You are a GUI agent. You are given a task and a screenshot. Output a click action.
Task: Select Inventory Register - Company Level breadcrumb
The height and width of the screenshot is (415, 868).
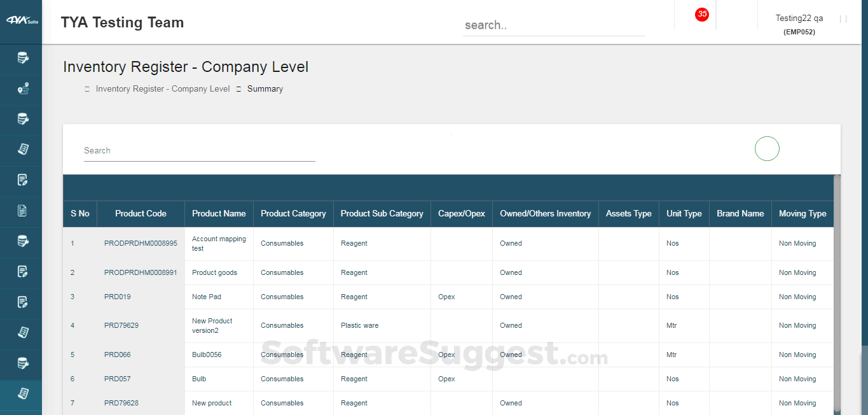162,88
